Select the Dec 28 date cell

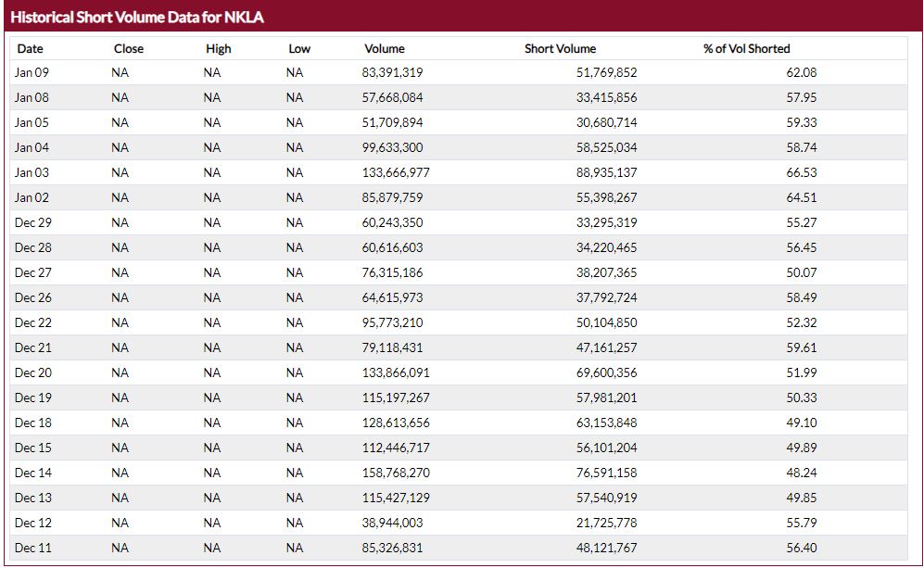[x=33, y=247]
